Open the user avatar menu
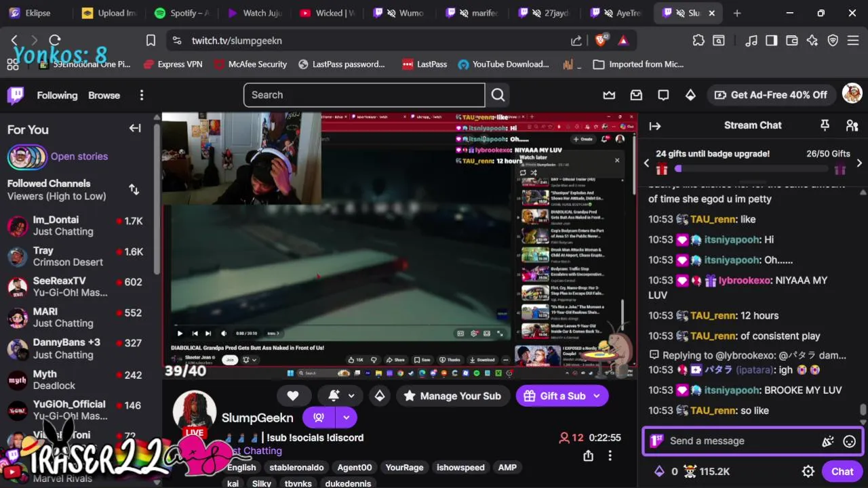The width and height of the screenshot is (868, 488). 852,94
